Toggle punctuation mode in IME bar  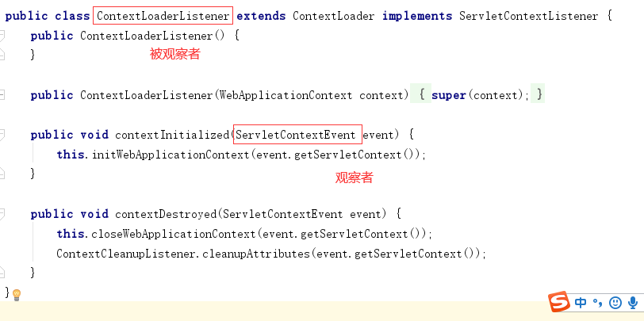point(597,303)
